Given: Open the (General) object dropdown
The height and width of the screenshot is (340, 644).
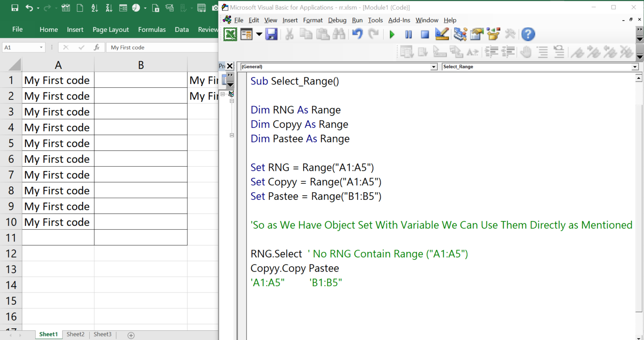Looking at the screenshot, I should pos(434,66).
